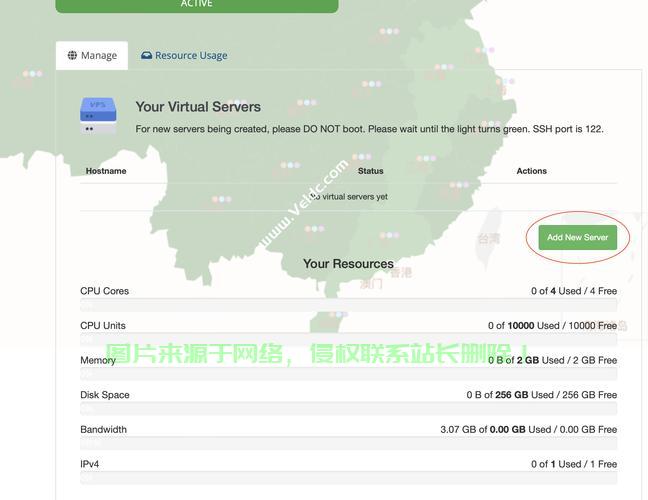Click the IPv4 label
648x500 pixels.
pos(90,464)
